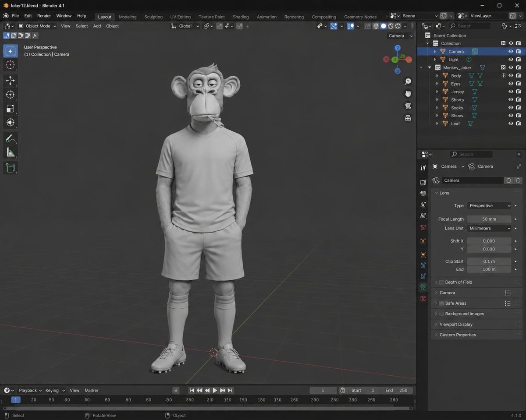The width and height of the screenshot is (526, 420).
Task: Click the viewport zoom magnifier icon
Action: pos(408,81)
